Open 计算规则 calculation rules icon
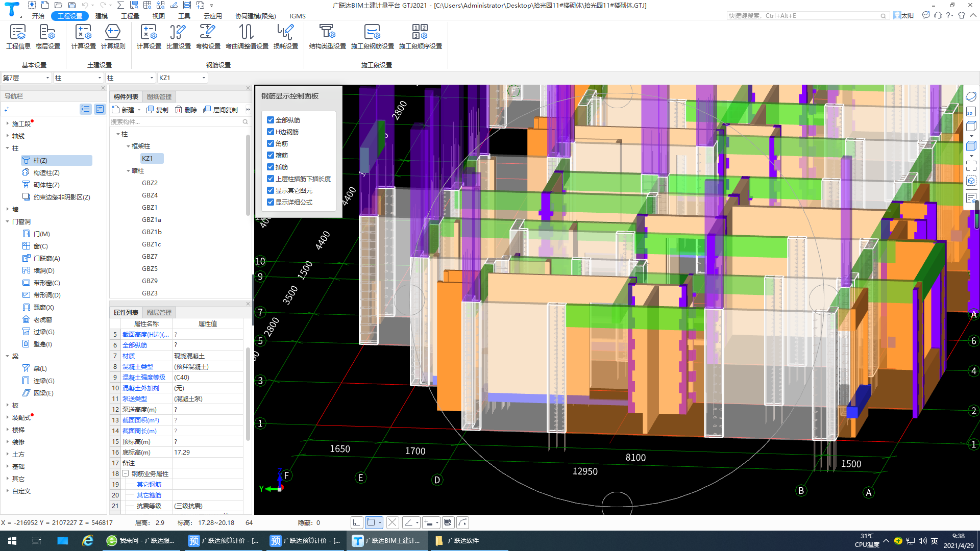The image size is (980, 551). 113,37
